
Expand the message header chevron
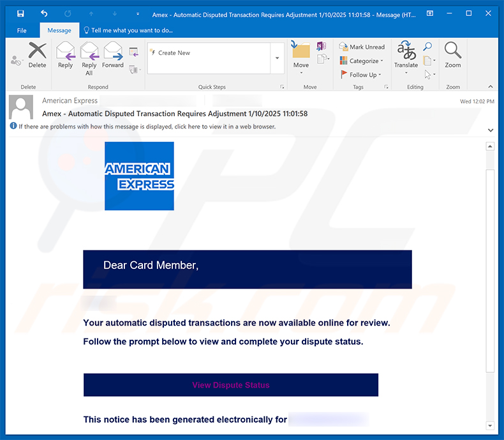[x=491, y=130]
